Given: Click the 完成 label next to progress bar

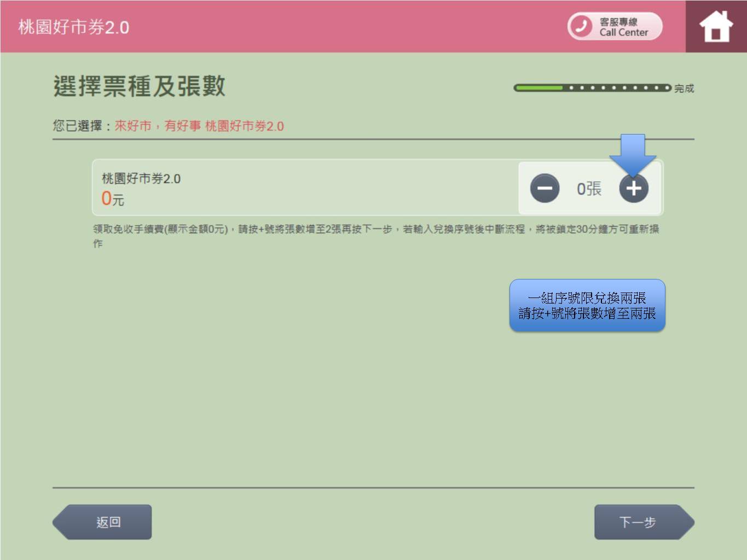Looking at the screenshot, I should click(684, 88).
